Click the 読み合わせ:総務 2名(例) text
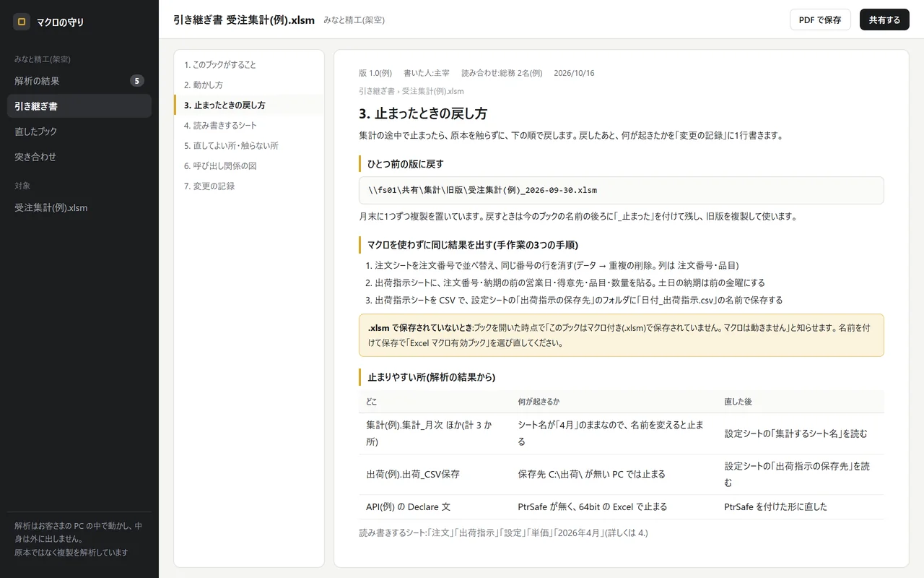This screenshot has height=578, width=924. pyautogui.click(x=502, y=73)
